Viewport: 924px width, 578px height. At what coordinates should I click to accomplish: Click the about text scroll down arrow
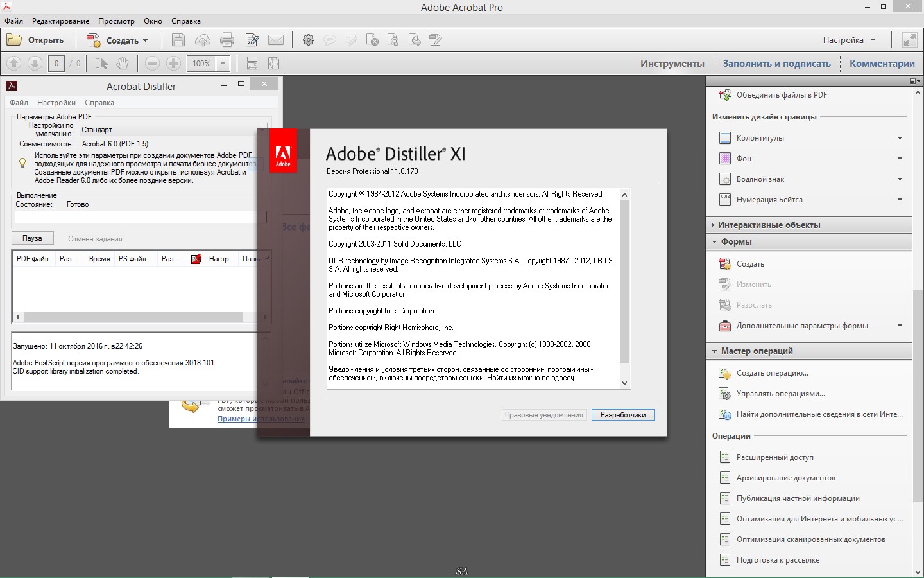pos(625,383)
